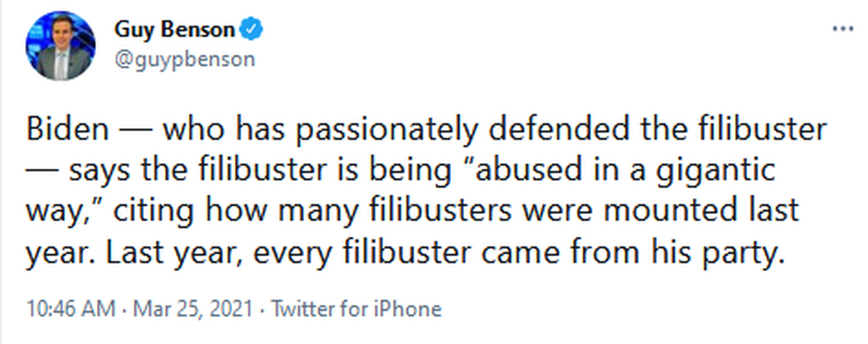This screenshot has height=344, width=868.
Task: Click the phrase defended the filibuster
Action: click(x=657, y=129)
